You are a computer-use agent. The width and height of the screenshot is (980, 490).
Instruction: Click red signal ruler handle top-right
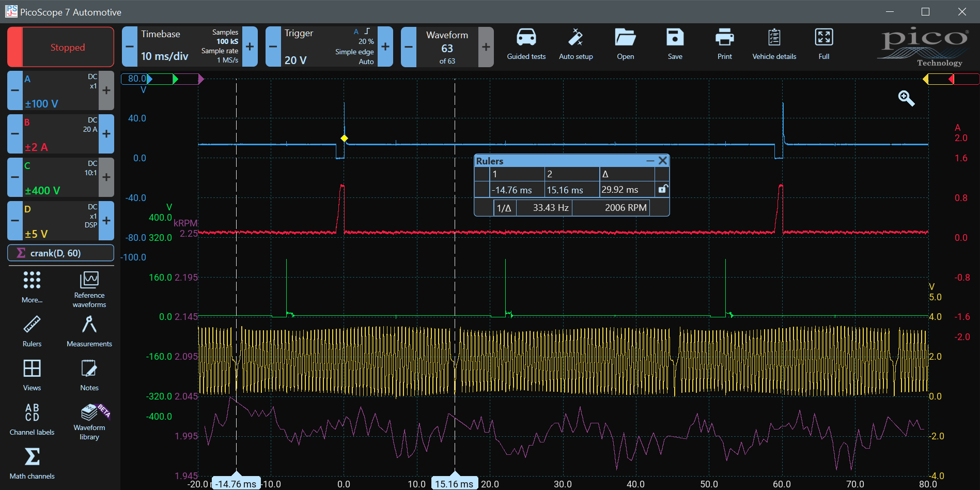tap(951, 79)
